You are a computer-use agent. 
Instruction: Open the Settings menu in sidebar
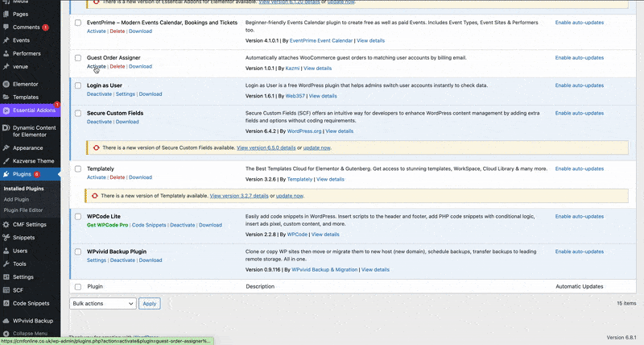coord(23,276)
